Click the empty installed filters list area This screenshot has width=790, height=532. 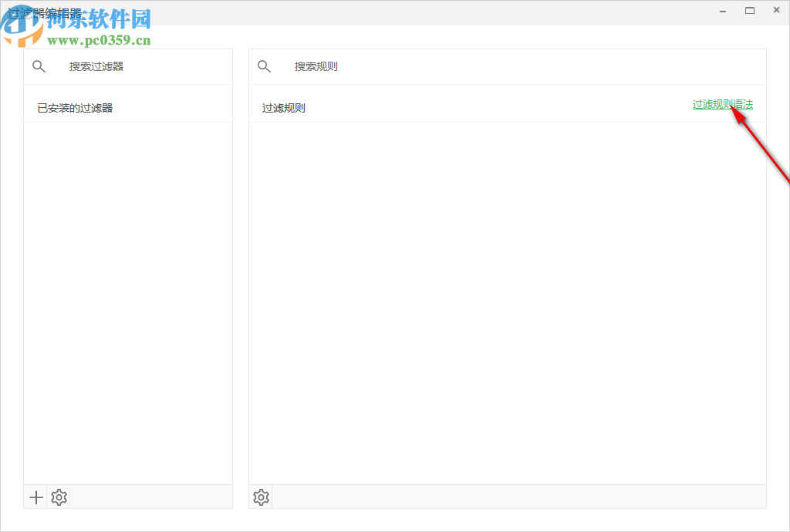[128, 301]
